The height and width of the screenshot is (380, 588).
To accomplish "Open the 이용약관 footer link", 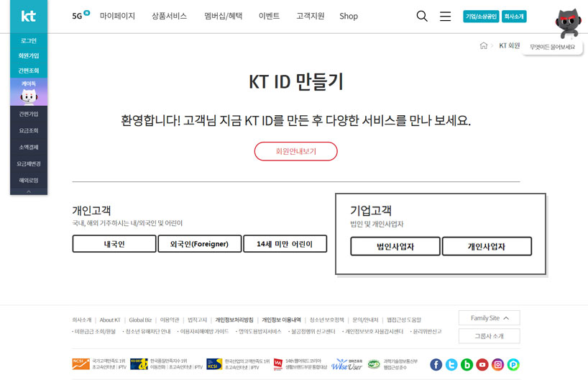I will coord(170,320).
